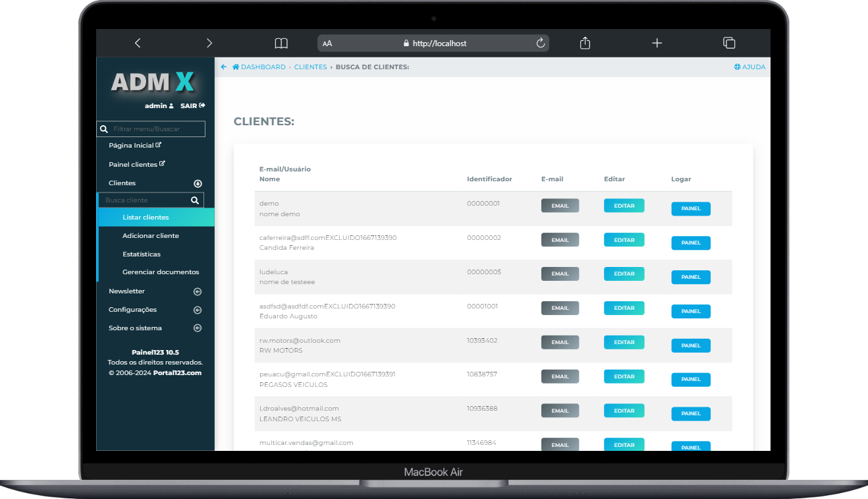Open the bookmarks book icon
This screenshot has width=868, height=499.
(281, 43)
